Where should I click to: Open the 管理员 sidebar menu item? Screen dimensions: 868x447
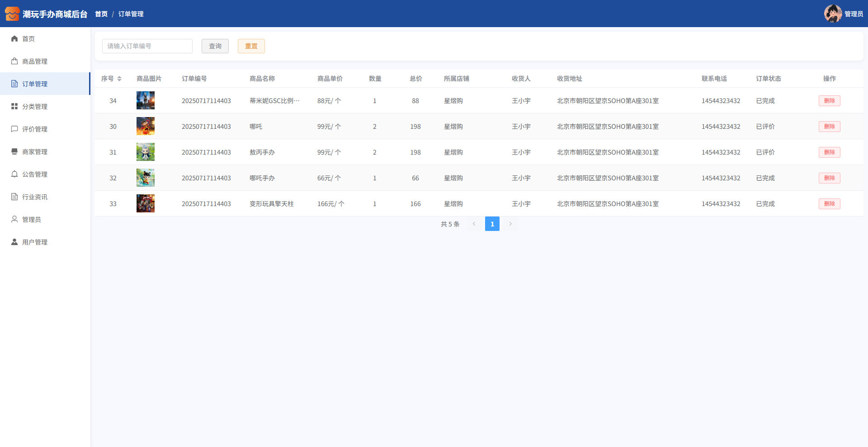point(32,220)
